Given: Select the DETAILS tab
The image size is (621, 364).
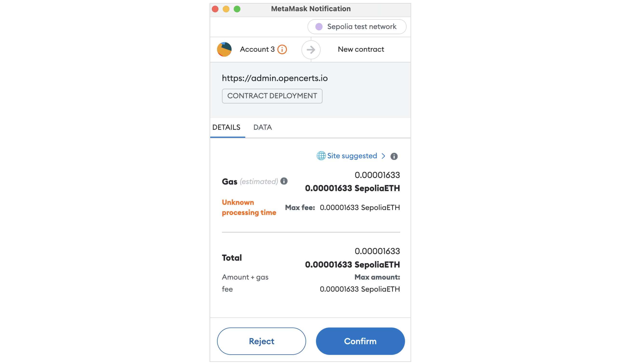Looking at the screenshot, I should pyautogui.click(x=227, y=127).
